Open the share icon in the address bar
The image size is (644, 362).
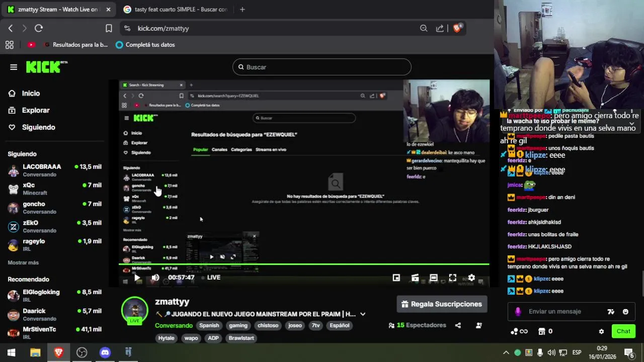click(440, 29)
